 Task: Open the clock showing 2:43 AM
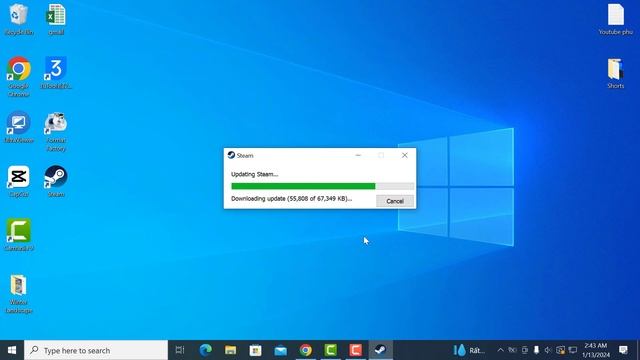point(596,350)
